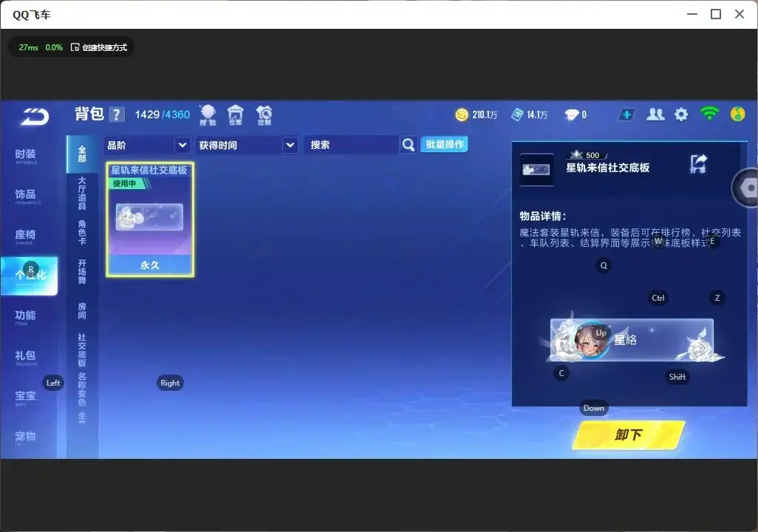Click the blue ticket currency icon
The image size is (758, 532).
[517, 115]
